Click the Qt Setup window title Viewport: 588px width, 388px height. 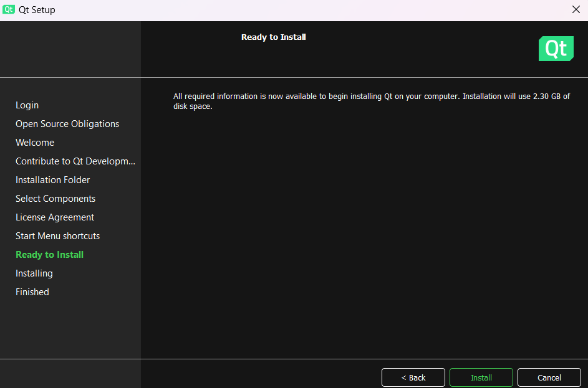[37, 10]
